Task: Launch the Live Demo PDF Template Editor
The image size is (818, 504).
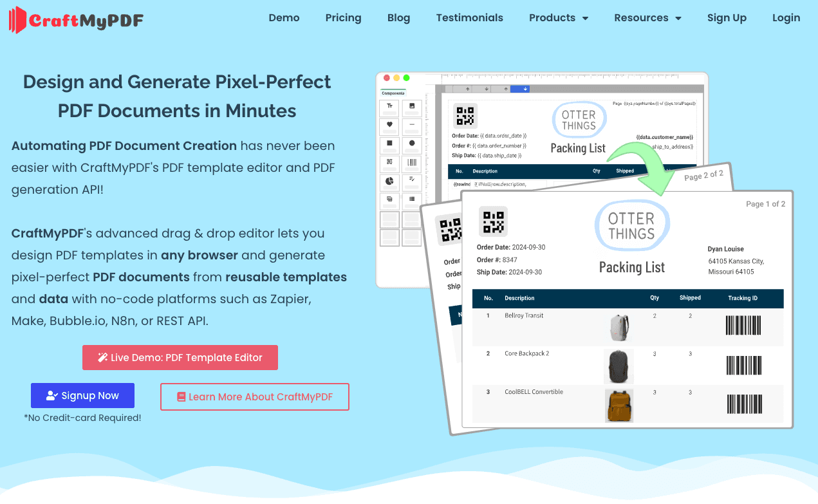Action: (x=180, y=357)
